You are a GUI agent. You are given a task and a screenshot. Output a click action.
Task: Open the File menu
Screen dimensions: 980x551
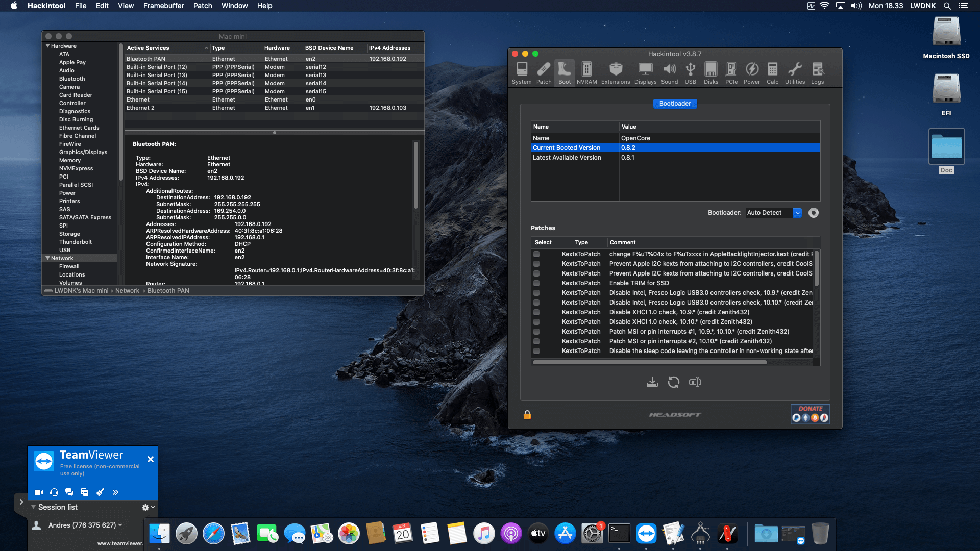[x=81, y=6]
